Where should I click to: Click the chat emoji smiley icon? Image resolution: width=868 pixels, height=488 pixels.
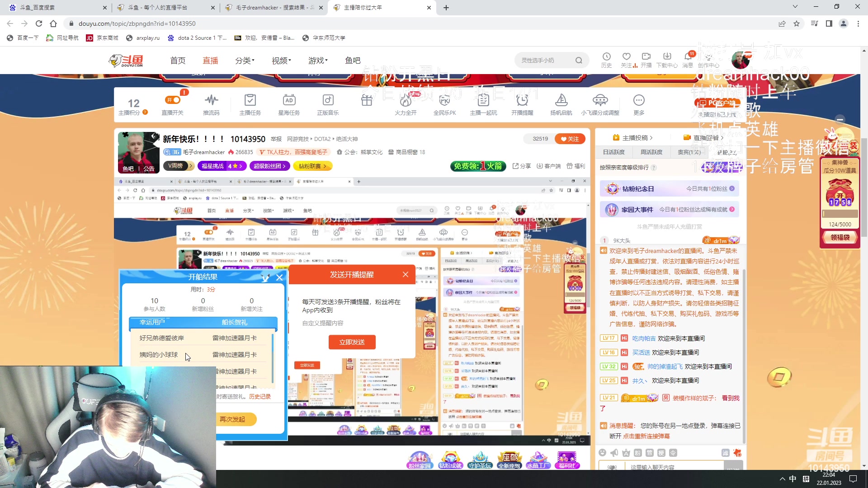[x=602, y=453]
